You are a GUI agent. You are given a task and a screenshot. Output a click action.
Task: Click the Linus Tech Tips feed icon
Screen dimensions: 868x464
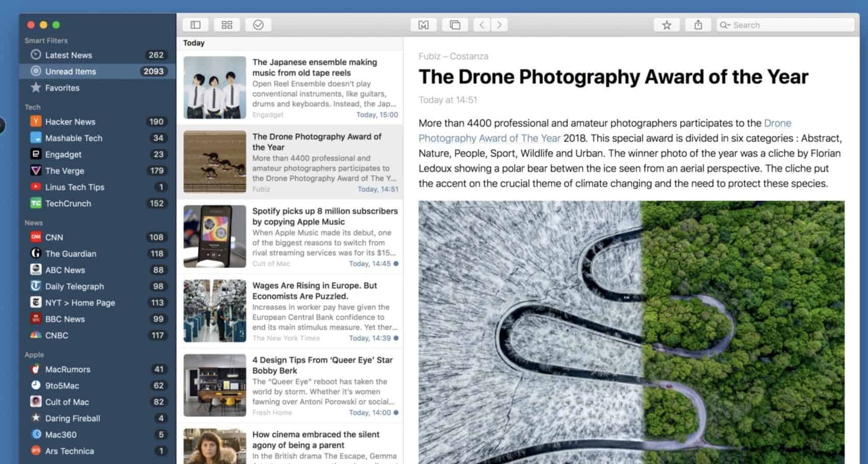point(36,187)
